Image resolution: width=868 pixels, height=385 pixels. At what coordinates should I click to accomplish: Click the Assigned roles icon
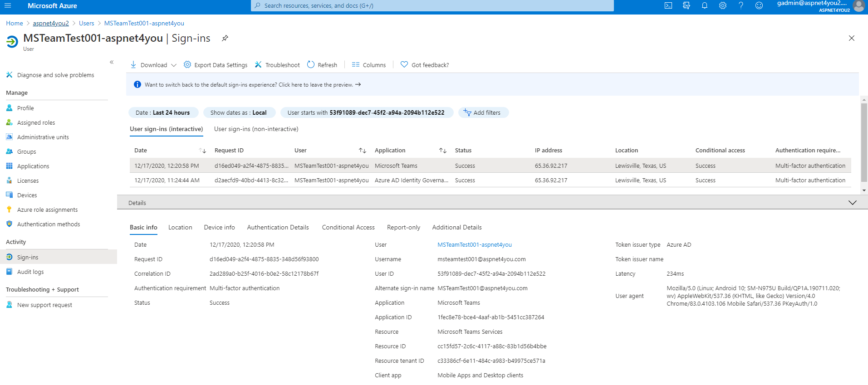click(10, 122)
